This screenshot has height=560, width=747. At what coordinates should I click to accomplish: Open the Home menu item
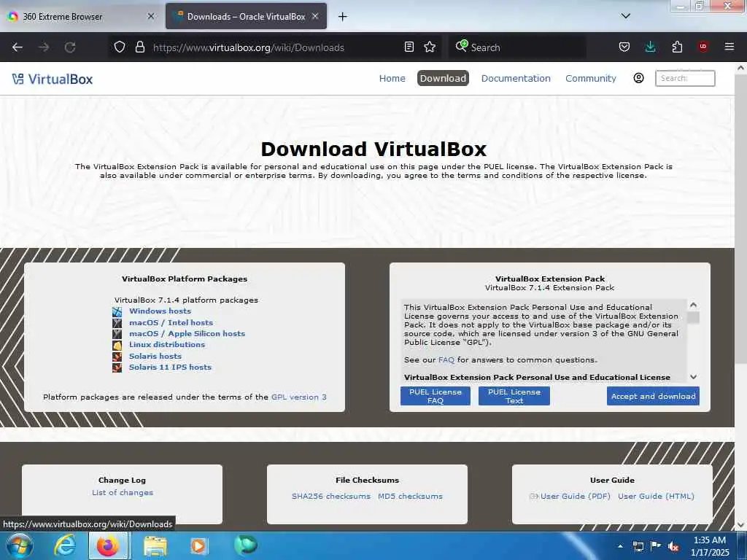click(392, 78)
